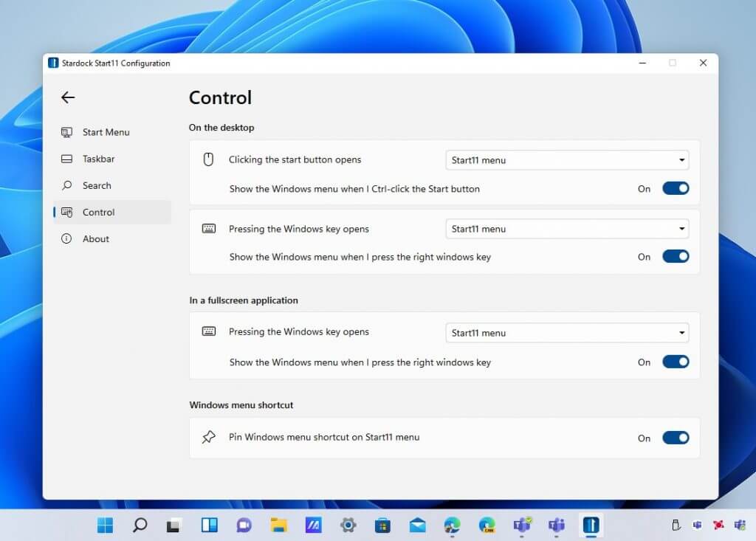Open the Mail app on taskbar
756x541 pixels.
pos(418,525)
